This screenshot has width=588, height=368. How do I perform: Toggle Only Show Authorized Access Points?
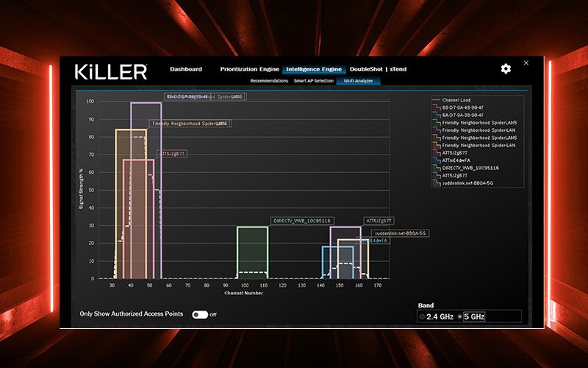tap(200, 314)
